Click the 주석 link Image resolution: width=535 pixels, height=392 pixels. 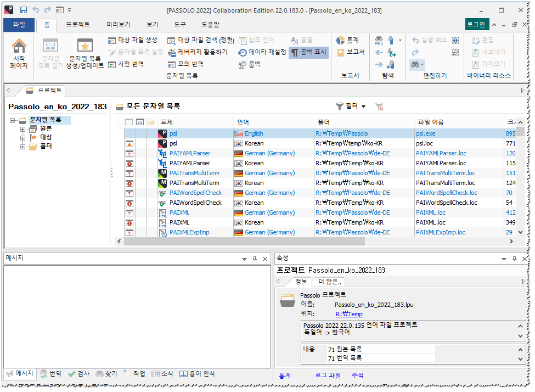(358, 376)
